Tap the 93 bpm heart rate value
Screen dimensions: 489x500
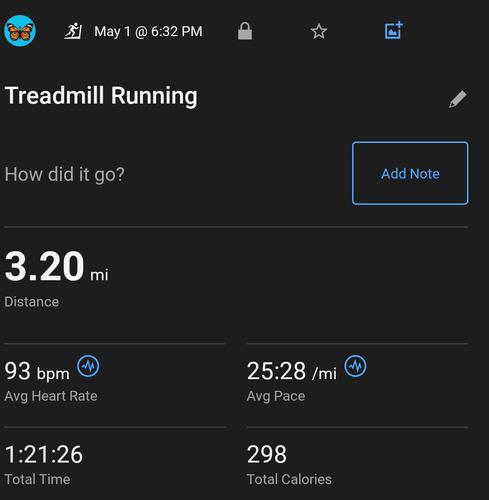(37, 371)
